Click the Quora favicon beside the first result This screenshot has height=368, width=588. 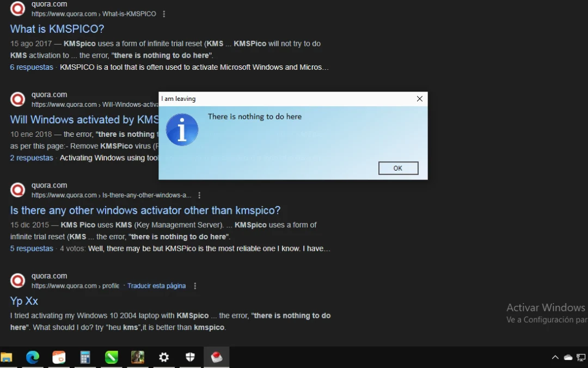[17, 9]
